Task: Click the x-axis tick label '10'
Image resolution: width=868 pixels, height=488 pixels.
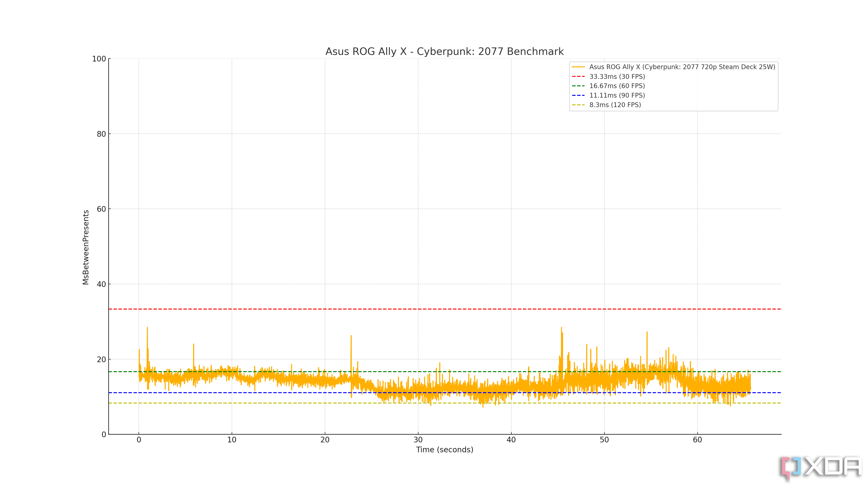Action: point(232,440)
